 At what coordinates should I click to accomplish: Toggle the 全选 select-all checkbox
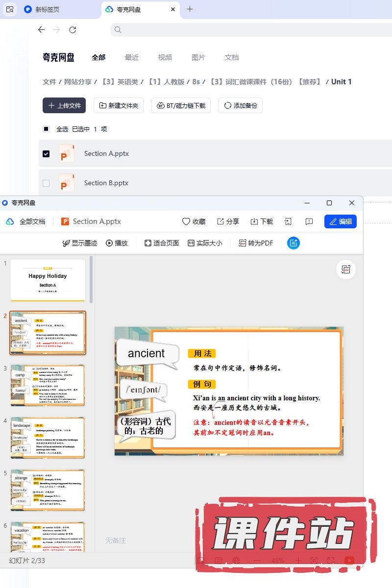pos(46,129)
